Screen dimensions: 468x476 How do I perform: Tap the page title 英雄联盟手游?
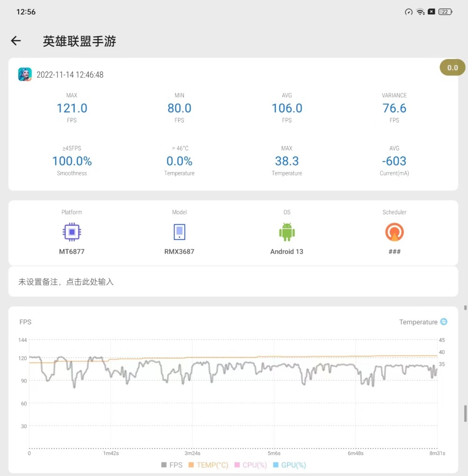pyautogui.click(x=79, y=41)
